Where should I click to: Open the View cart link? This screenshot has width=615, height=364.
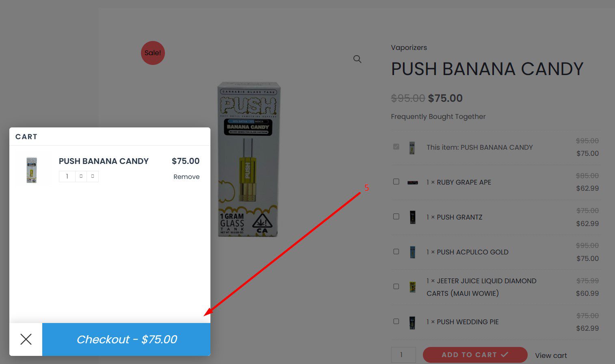tap(550, 355)
